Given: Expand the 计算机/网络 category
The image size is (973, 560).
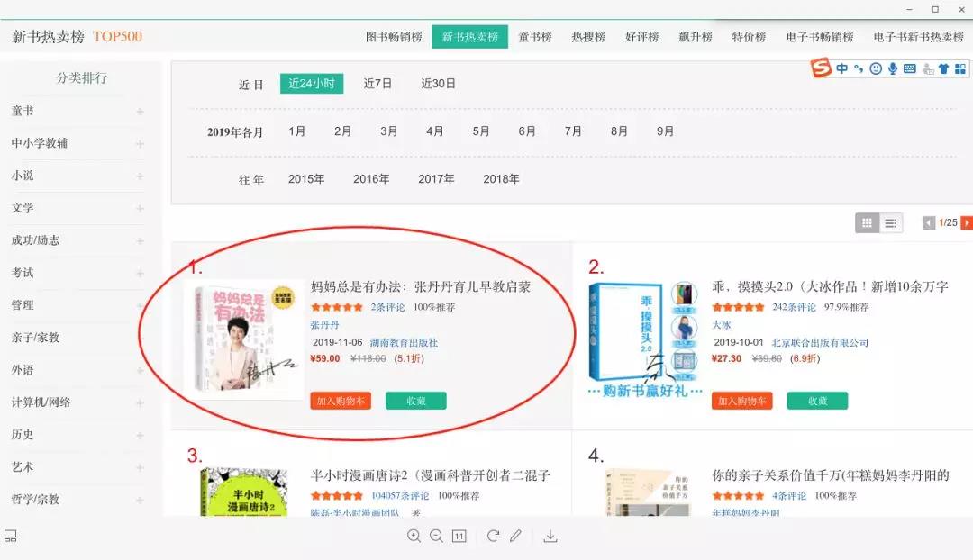Looking at the screenshot, I should [x=140, y=402].
